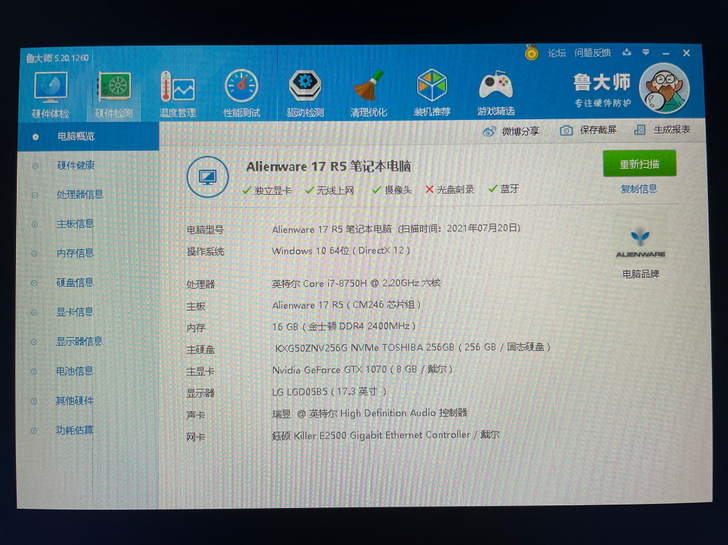
Task: Open the 性能测试 performance test gauge icon
Action: [x=241, y=92]
